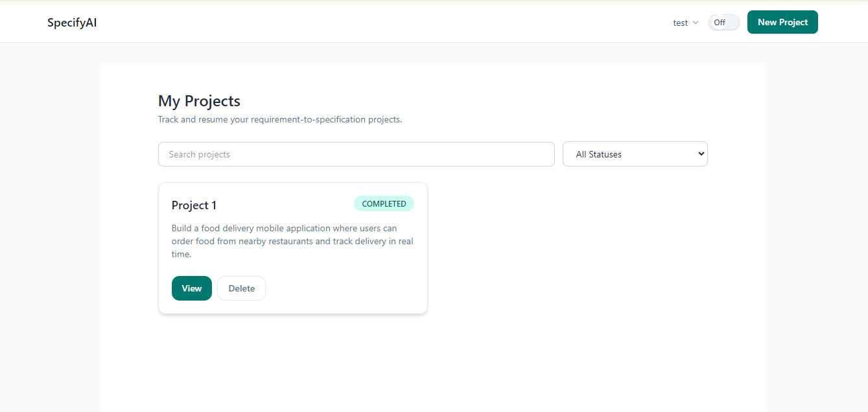Click the All Statuses label text
The image size is (868, 412).
click(599, 154)
